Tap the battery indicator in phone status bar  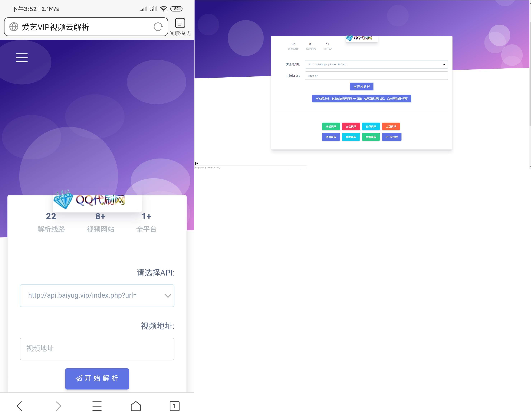pyautogui.click(x=176, y=9)
